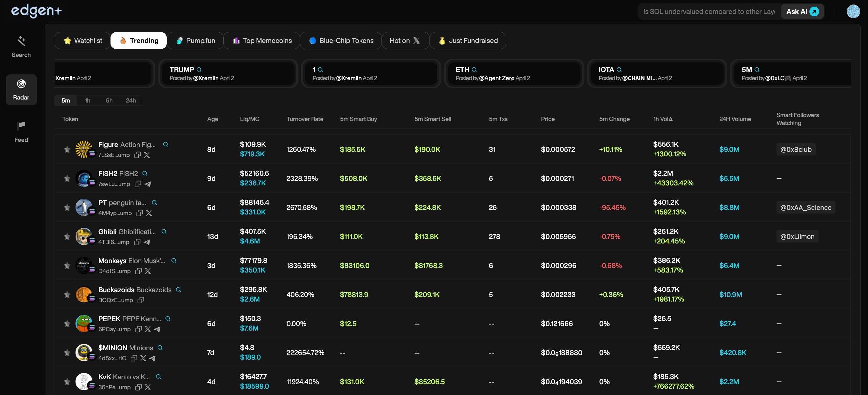This screenshot has height=395, width=868.
Task: Click magnifier icon next to Ghibli
Action: pyautogui.click(x=164, y=231)
